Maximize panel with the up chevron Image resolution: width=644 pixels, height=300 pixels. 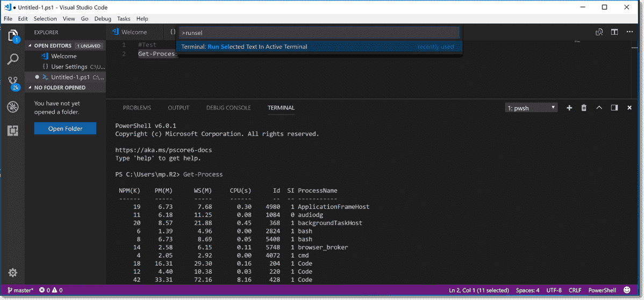[599, 108]
